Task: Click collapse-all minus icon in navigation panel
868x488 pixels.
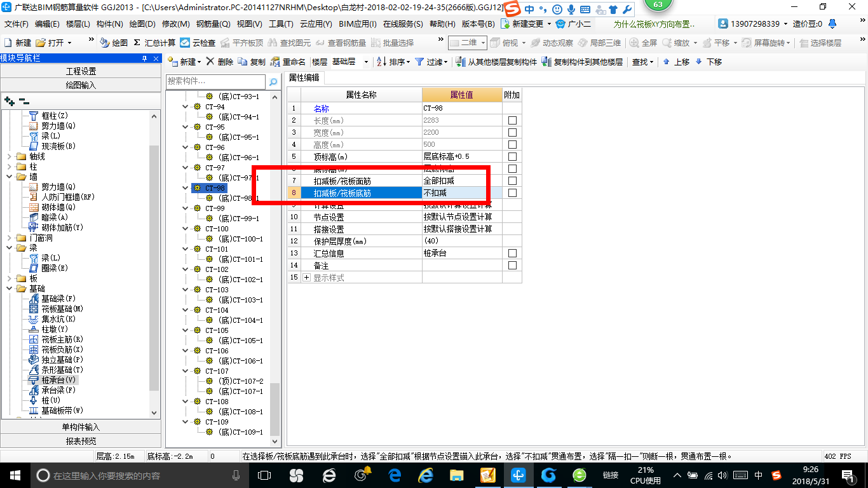Action: point(24,100)
